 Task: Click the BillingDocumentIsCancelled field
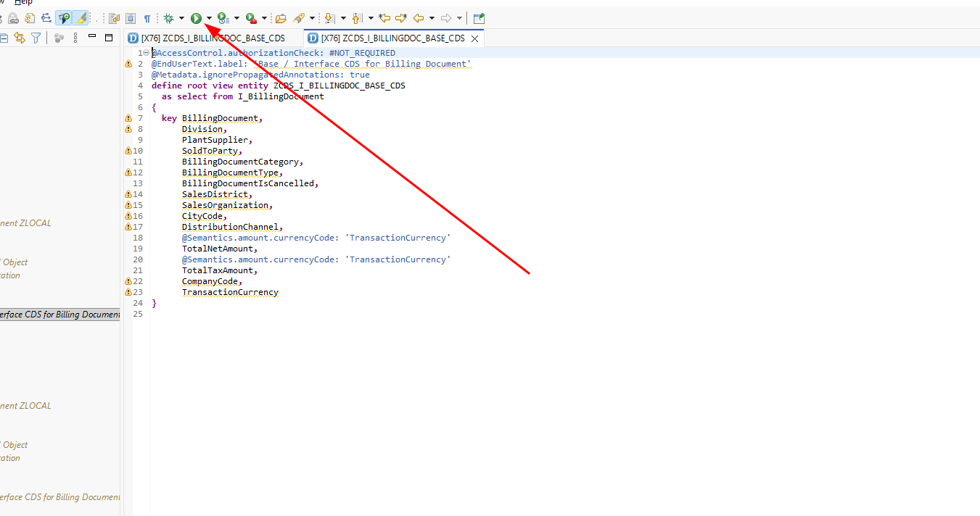[x=248, y=183]
